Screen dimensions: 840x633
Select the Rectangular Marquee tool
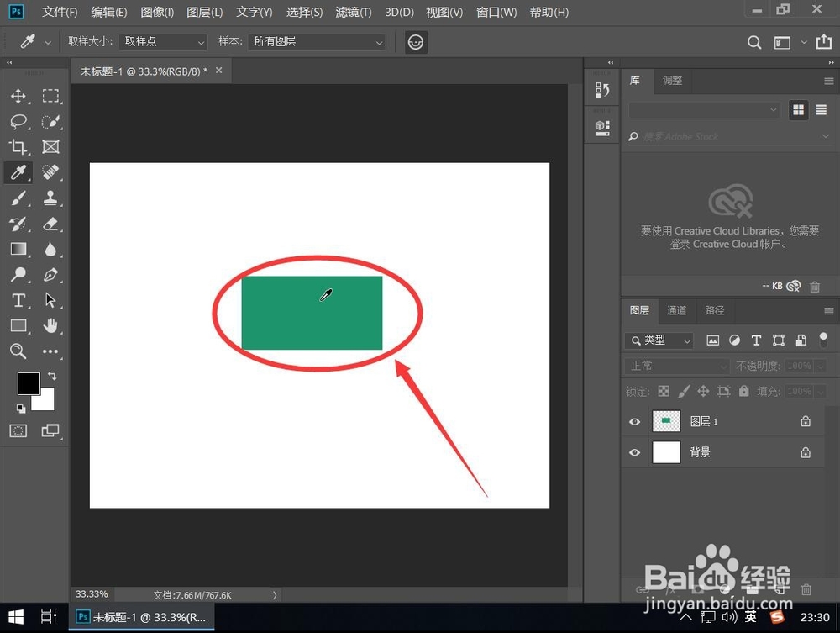click(x=51, y=96)
